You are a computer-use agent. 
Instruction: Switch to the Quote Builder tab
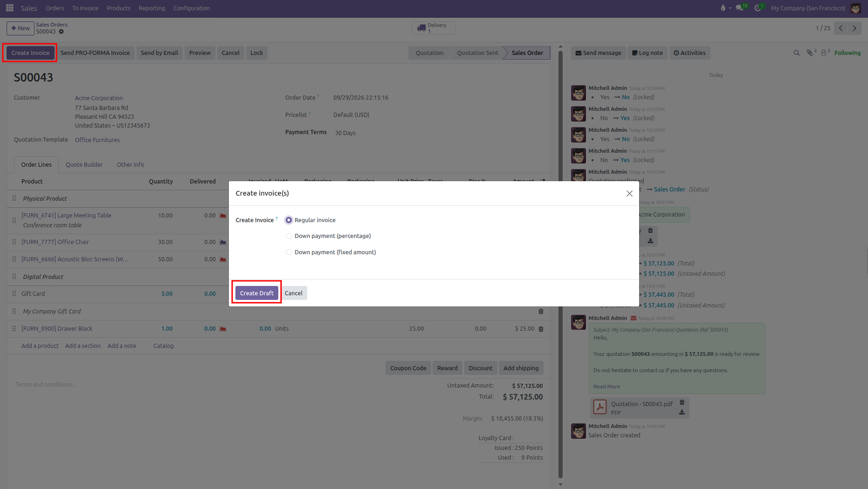point(84,165)
